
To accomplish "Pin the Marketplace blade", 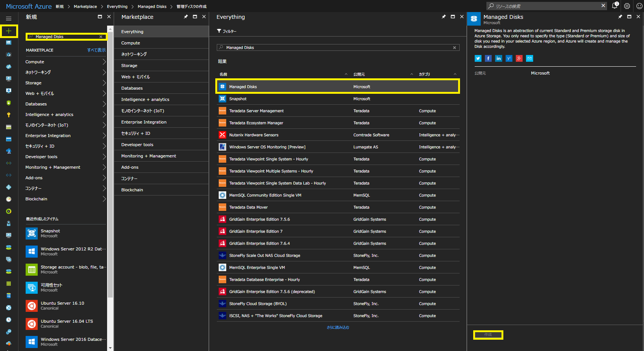I will (x=186, y=17).
